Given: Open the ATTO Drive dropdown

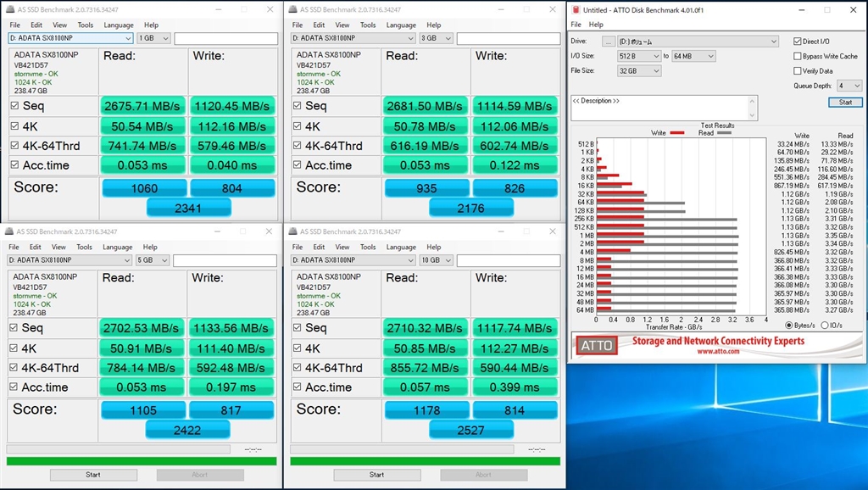Looking at the screenshot, I should (x=698, y=42).
